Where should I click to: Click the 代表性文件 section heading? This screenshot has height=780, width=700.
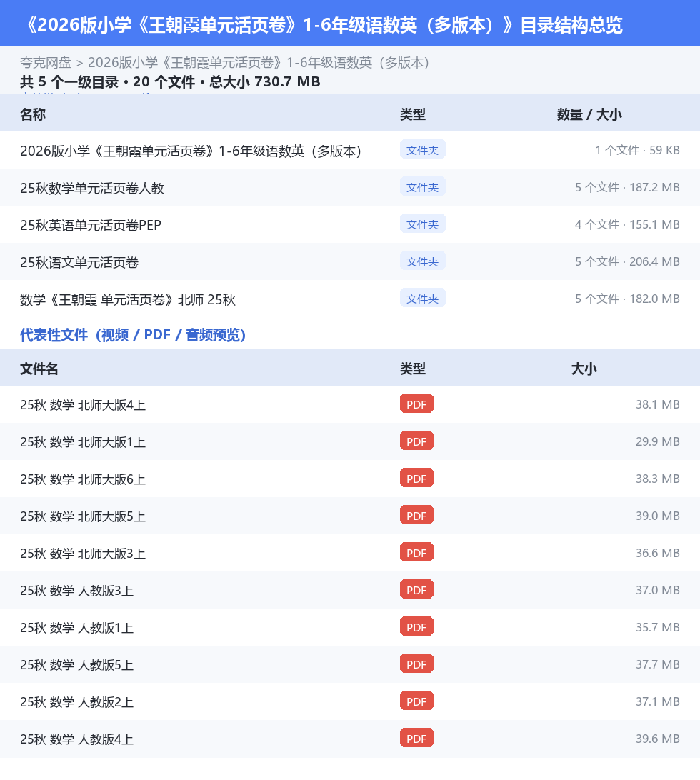[x=133, y=335]
